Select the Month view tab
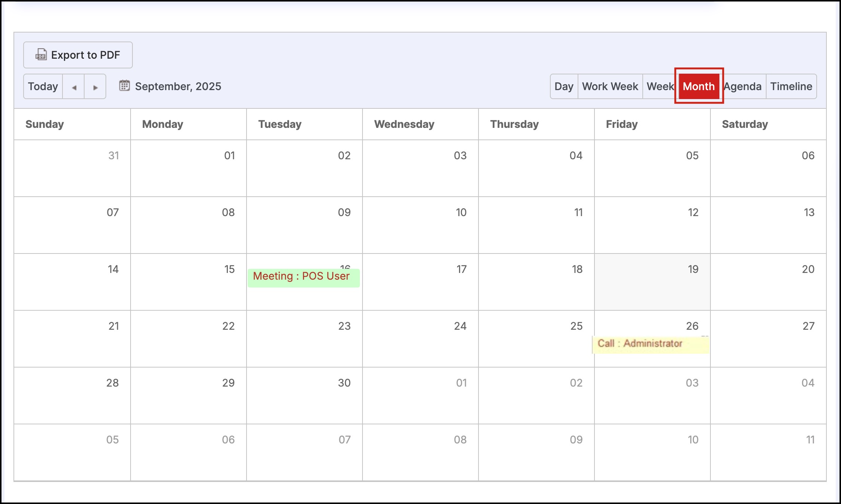The image size is (841, 504). [x=698, y=86]
